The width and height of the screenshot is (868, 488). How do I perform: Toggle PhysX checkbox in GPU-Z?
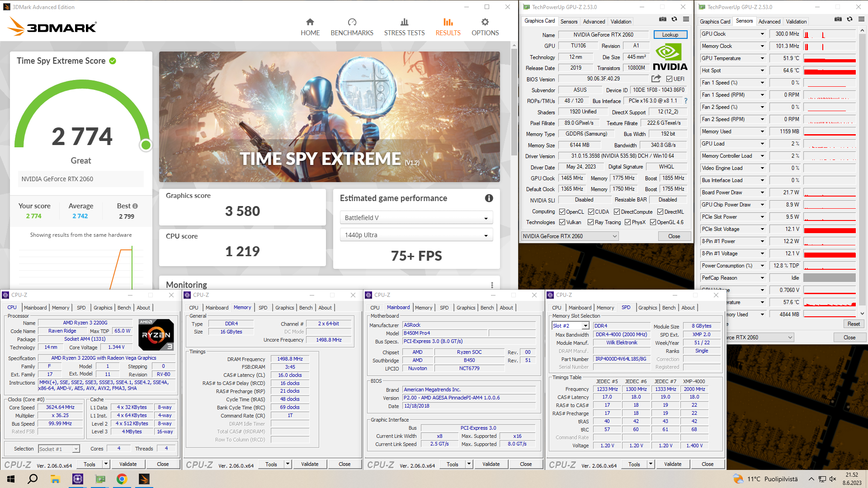tap(627, 222)
